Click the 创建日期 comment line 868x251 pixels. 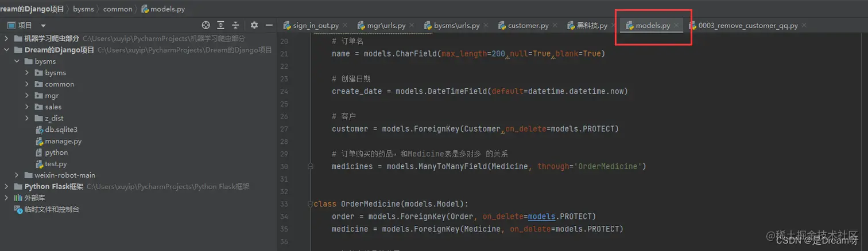click(350, 79)
